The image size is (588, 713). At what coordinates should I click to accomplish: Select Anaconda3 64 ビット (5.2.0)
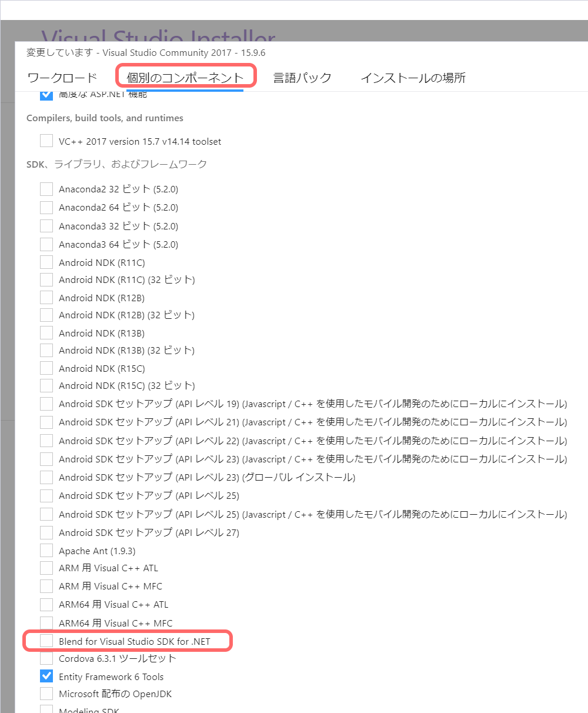coord(46,244)
